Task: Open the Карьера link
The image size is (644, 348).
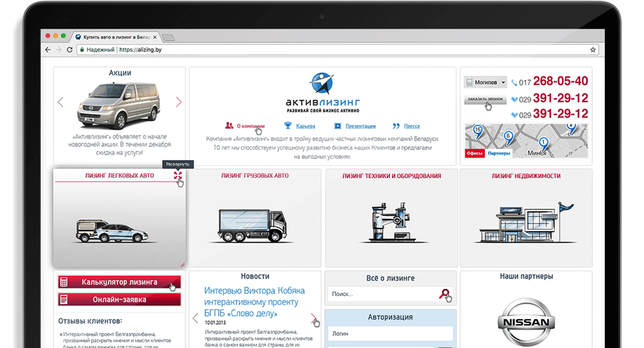Action: pyautogui.click(x=305, y=126)
